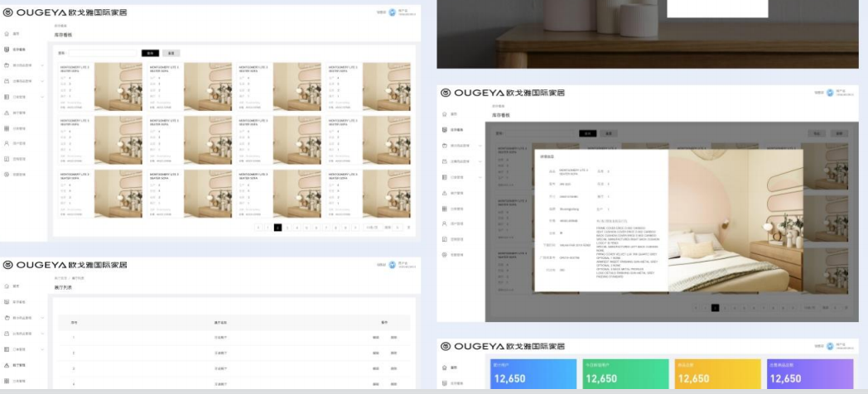Click shopping bag icon in 库存看板 window sidebar
Image resolution: width=868 pixels, height=394 pixels.
point(7,81)
